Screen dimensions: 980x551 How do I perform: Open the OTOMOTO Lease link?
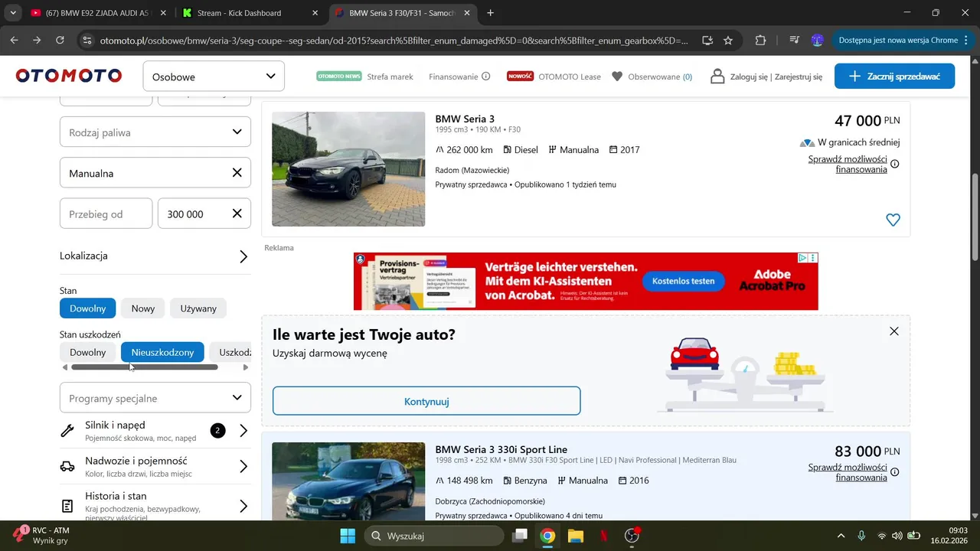(554, 77)
